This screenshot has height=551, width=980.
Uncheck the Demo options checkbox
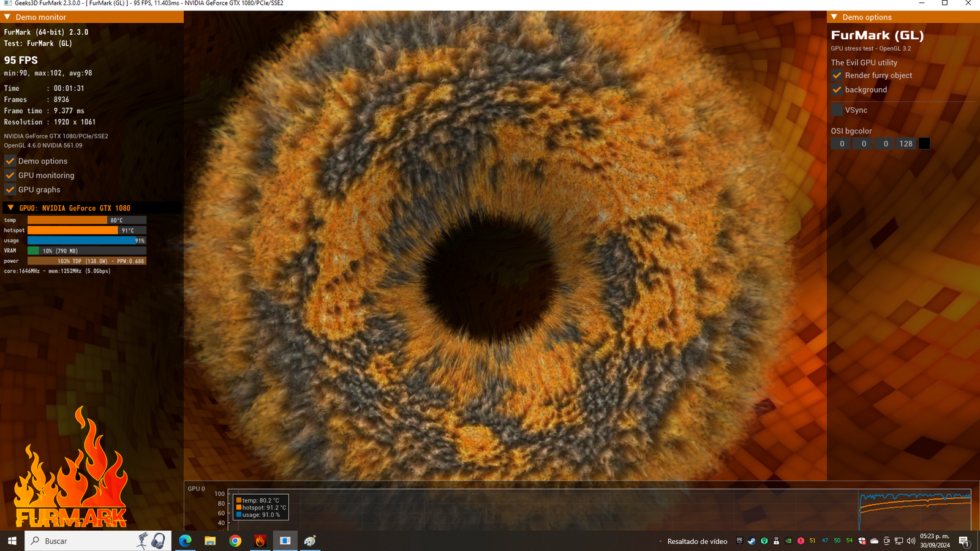[10, 161]
